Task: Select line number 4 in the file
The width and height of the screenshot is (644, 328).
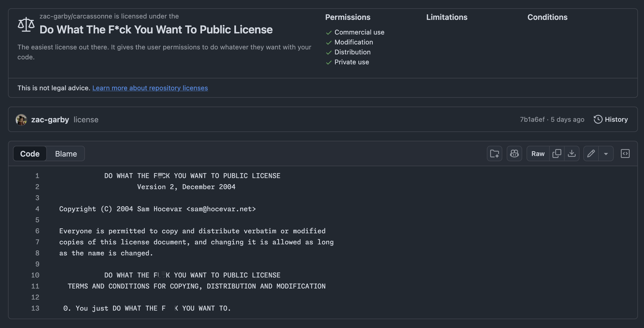Action: click(37, 209)
